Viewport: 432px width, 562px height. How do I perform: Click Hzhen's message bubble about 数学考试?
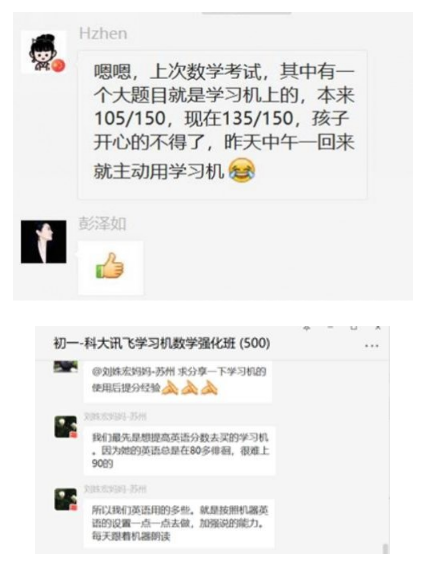click(222, 124)
